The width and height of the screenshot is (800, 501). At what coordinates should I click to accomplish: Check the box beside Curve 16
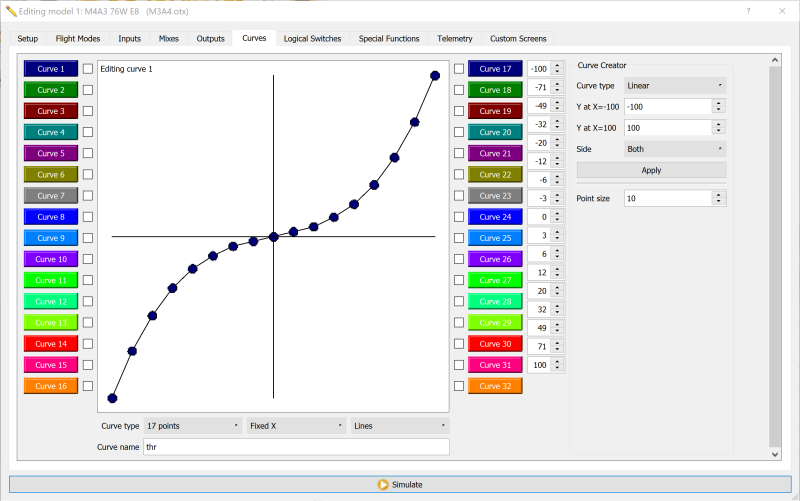click(x=88, y=386)
